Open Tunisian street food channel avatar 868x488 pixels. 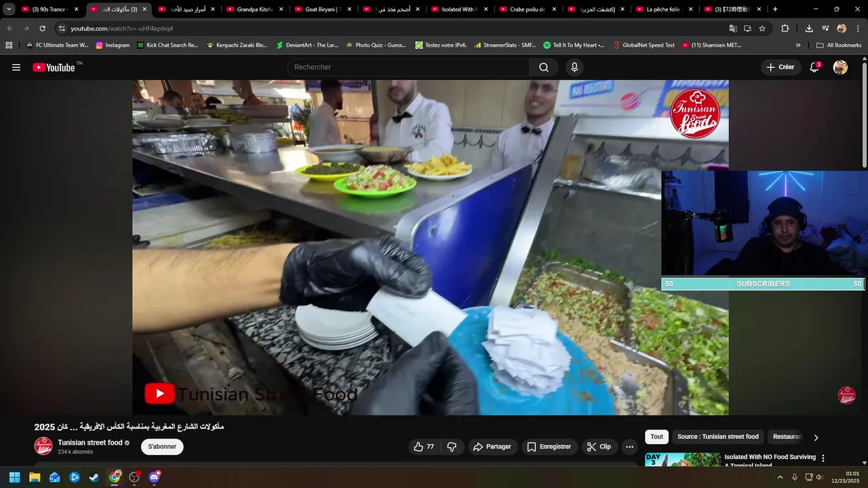43,446
